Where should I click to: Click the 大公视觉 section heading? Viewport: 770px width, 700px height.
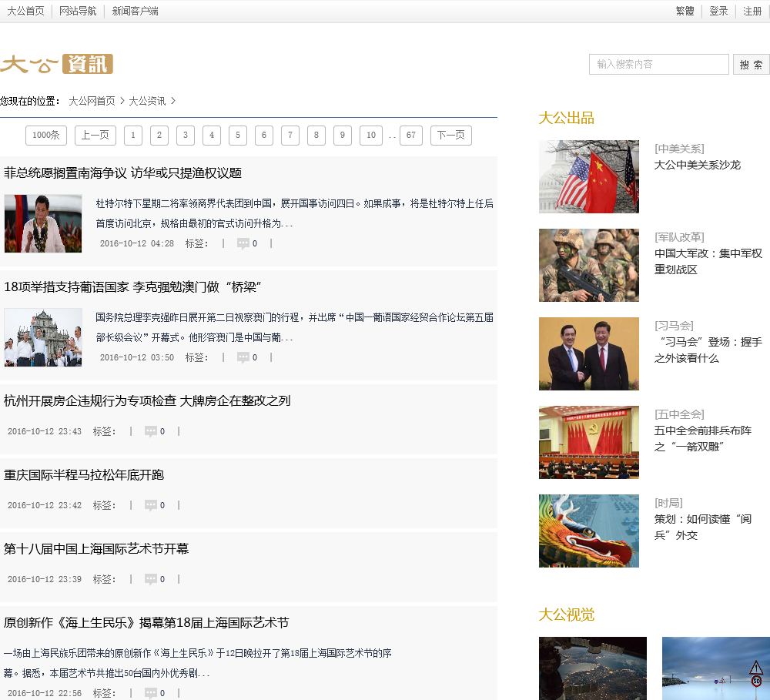coord(566,615)
